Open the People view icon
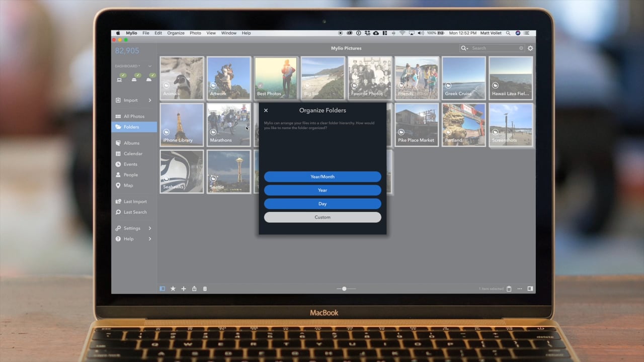Viewport: 644px width, 362px height. coord(118,175)
